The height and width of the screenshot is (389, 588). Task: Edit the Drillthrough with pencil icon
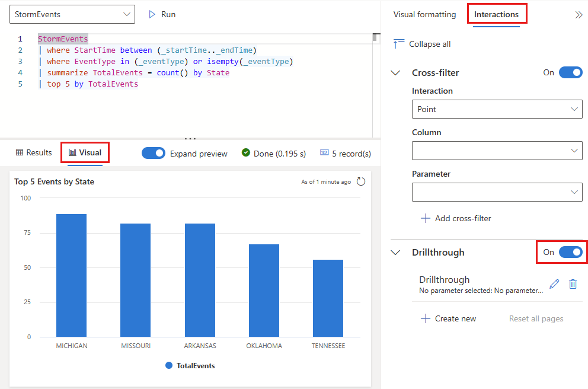pos(554,284)
